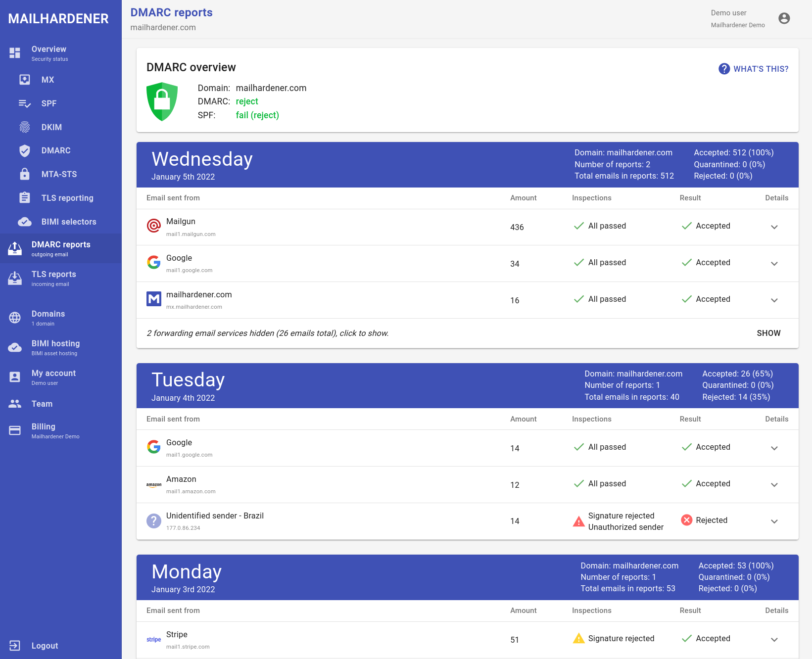This screenshot has height=659, width=812.
Task: Click the user account avatar icon
Action: pos(784,18)
